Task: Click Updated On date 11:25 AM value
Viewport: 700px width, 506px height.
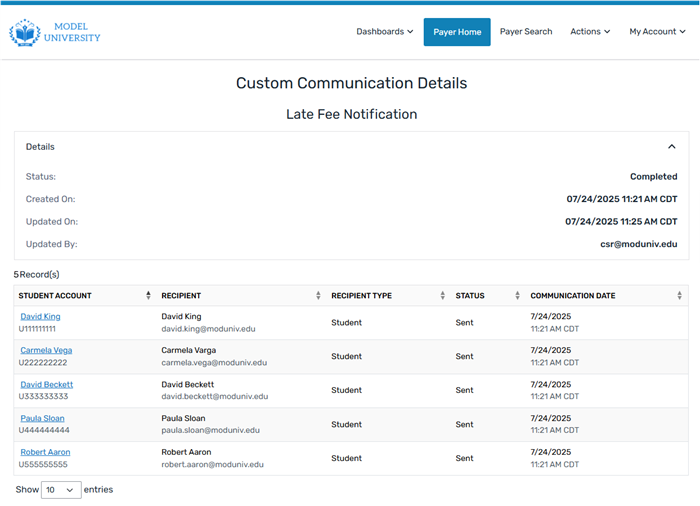Action: 621,222
